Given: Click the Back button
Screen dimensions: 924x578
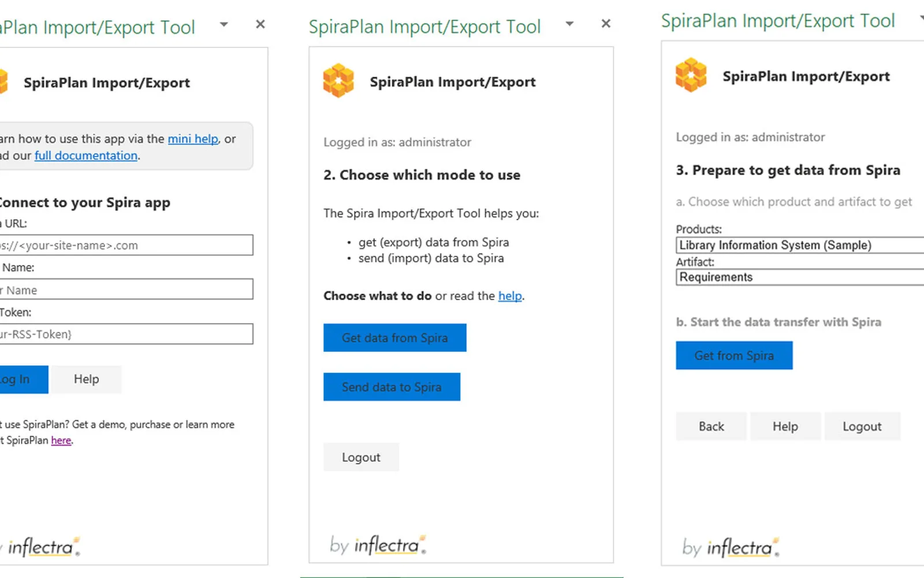Looking at the screenshot, I should (x=711, y=427).
